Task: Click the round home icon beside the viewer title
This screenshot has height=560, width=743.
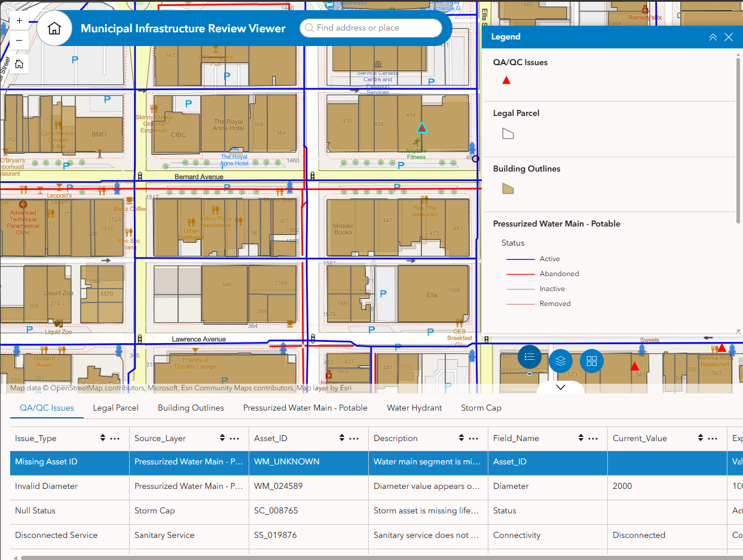Action: tap(54, 28)
